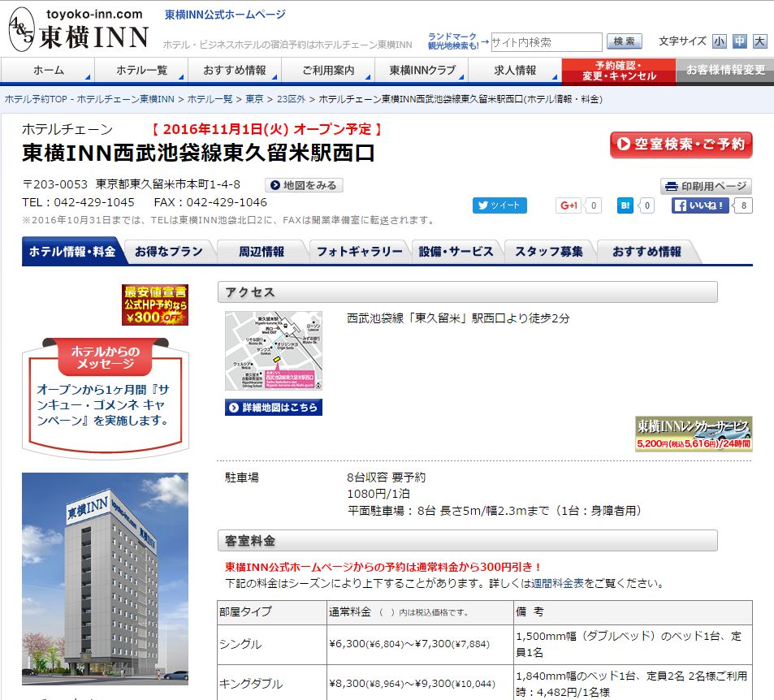The height and width of the screenshot is (700, 774).
Task: Click the Hatena B! bookmark button
Action: point(625,205)
